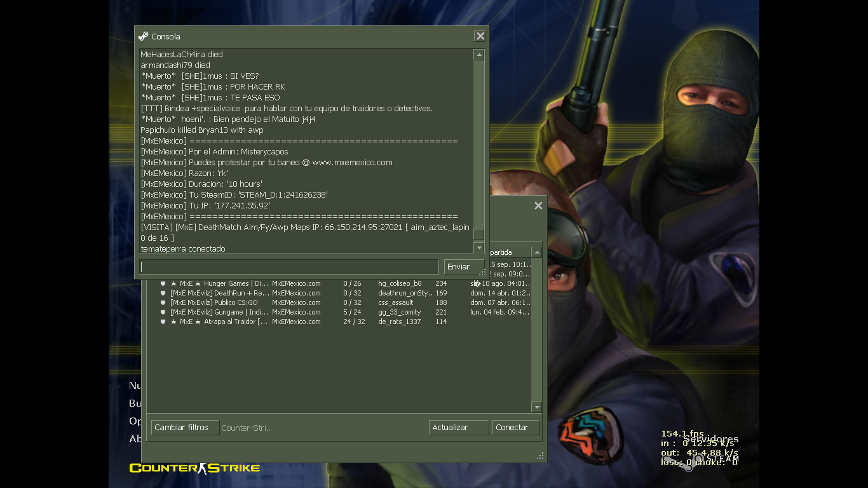Click the console scrollbar down arrow
868x488 pixels.
click(x=479, y=247)
